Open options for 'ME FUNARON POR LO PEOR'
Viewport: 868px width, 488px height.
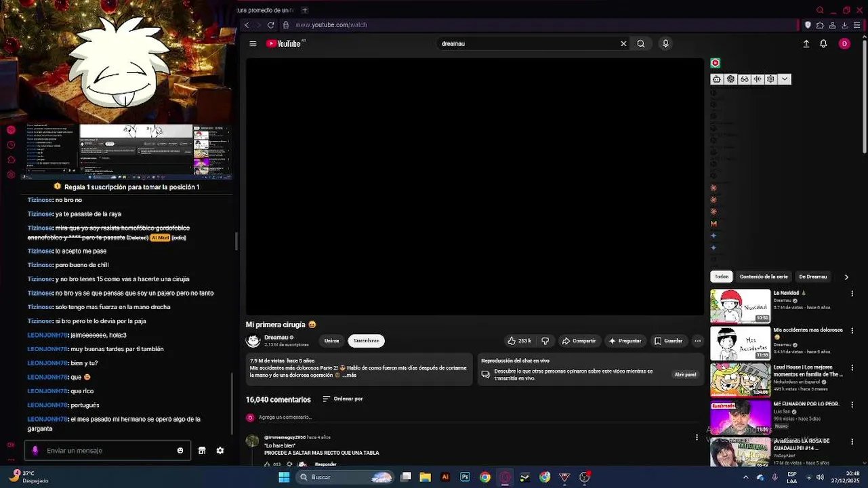click(x=852, y=405)
